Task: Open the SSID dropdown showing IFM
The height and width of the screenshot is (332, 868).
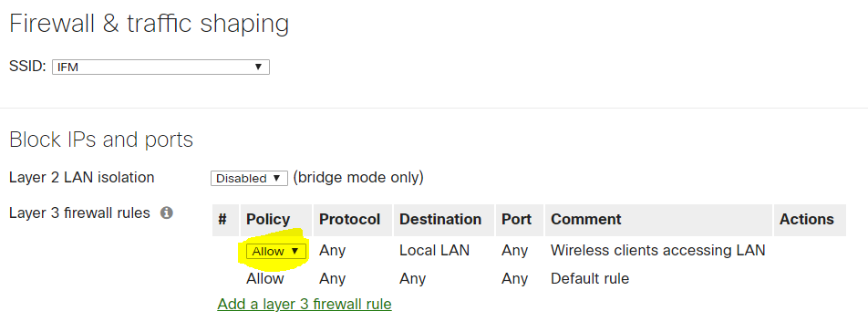Action: (160, 67)
